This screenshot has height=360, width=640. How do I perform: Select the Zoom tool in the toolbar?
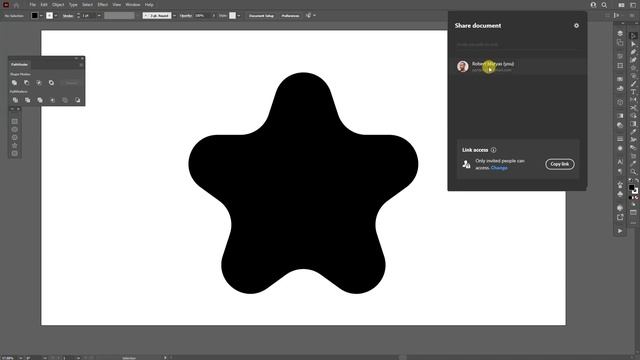pos(633,172)
